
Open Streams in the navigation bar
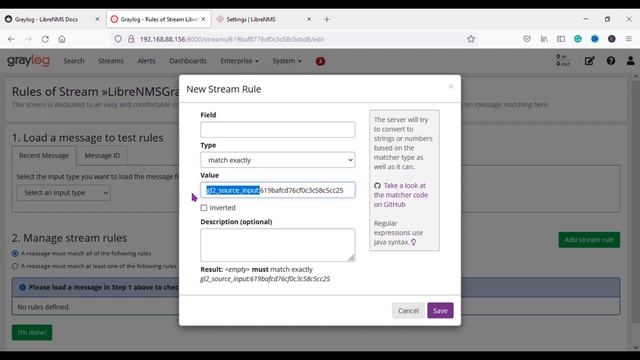click(x=111, y=61)
